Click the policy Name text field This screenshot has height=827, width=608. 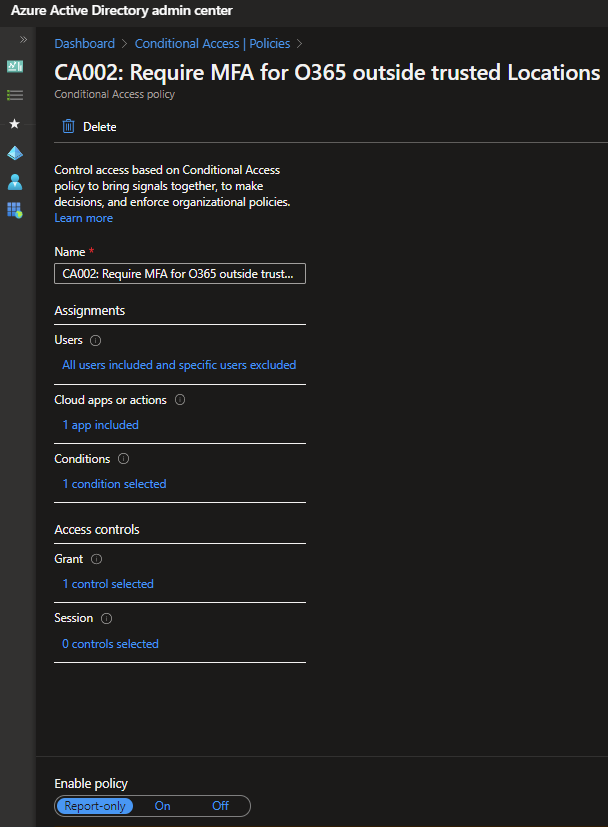[180, 274]
